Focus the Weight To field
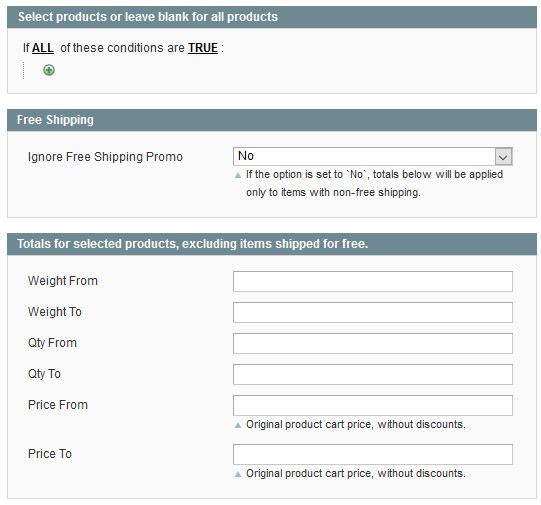The width and height of the screenshot is (541, 505). 373,312
